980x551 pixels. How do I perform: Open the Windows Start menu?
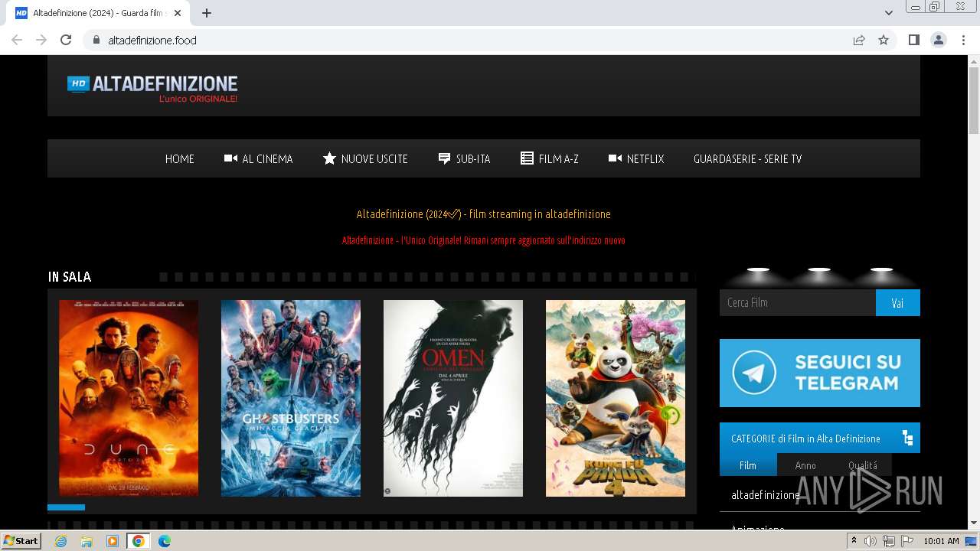coord(21,541)
